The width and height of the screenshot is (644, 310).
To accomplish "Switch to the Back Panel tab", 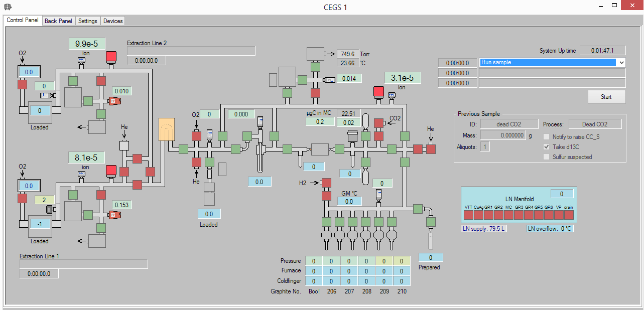I will 58,21.
